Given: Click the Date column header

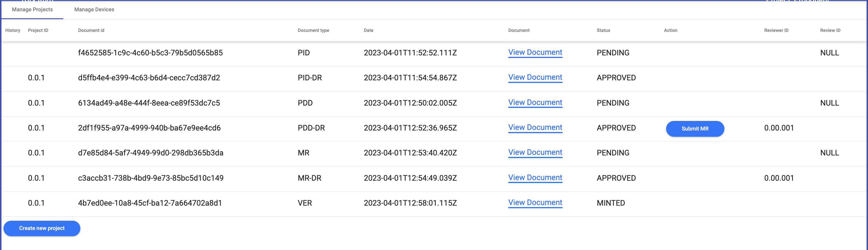Looking at the screenshot, I should tap(368, 30).
